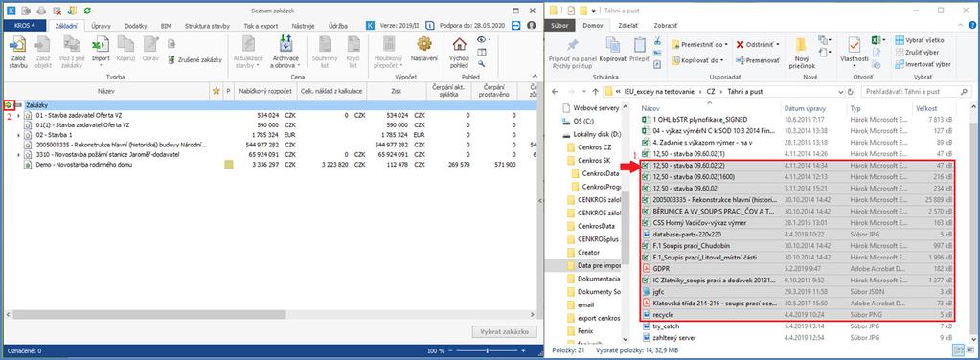This screenshot has width=980, height=360.
Task: Click the Kopírovať icon in Explorer ribbon
Action: 612,45
